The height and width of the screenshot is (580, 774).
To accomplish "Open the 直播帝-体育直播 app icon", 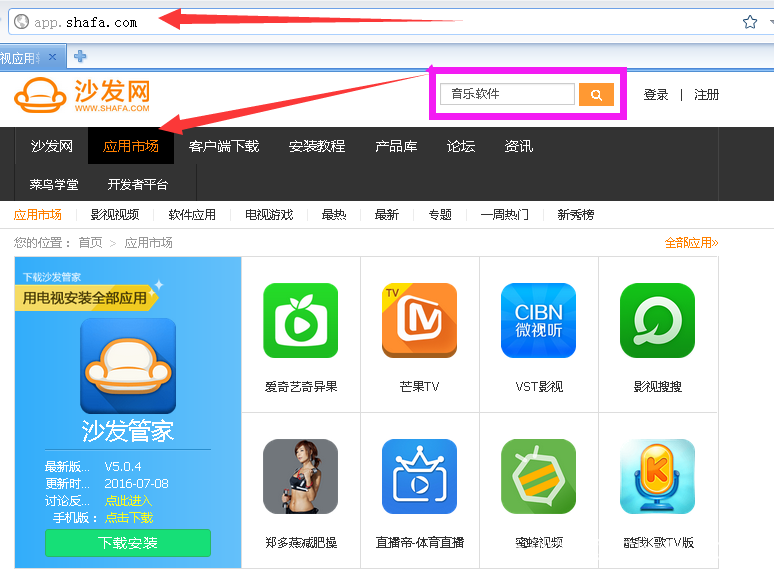I will (x=420, y=476).
